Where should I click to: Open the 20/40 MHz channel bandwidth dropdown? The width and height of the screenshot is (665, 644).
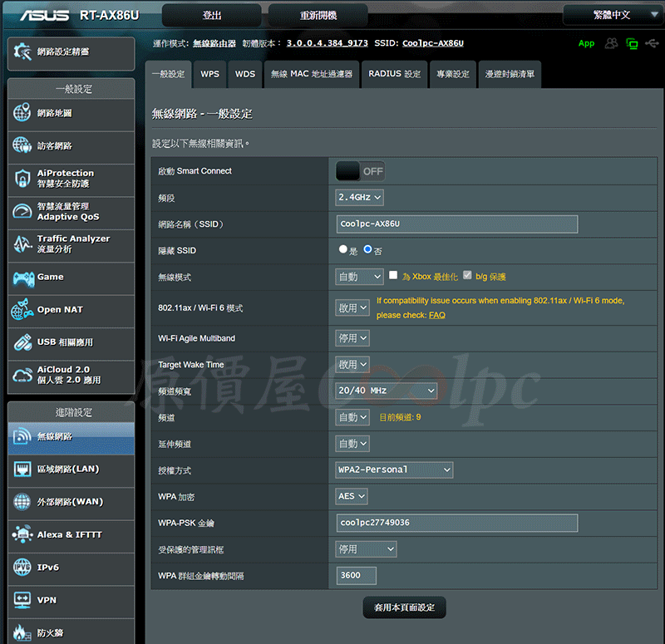click(x=386, y=391)
